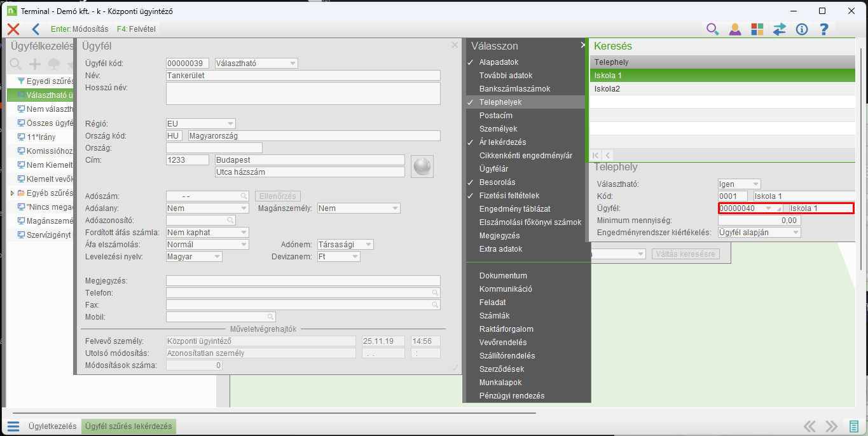This screenshot has height=436, width=868.
Task: Click the blue back arrow icon
Action: point(36,29)
